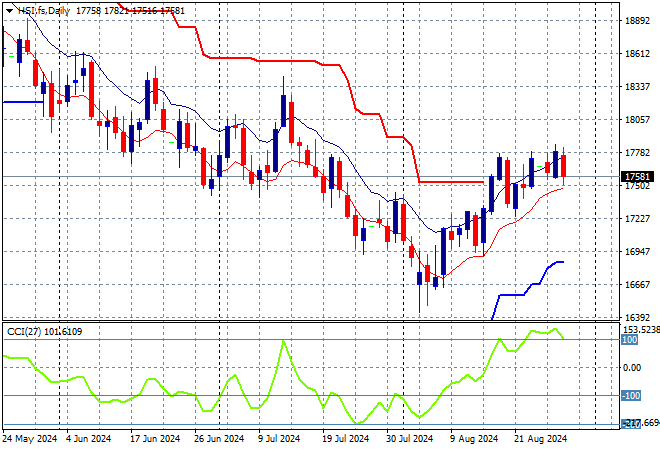The height and width of the screenshot is (450, 660).
Task: Select the CCI(27) 101.6109 indicator label
Action: pos(45,332)
